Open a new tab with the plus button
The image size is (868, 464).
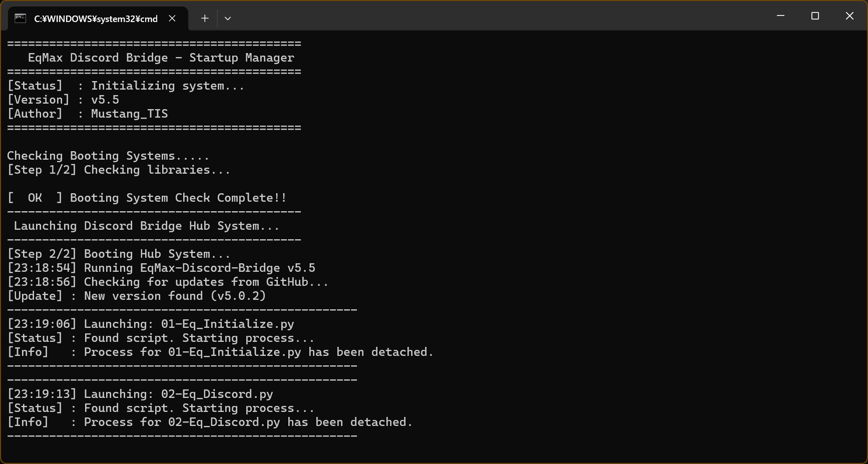click(x=205, y=19)
